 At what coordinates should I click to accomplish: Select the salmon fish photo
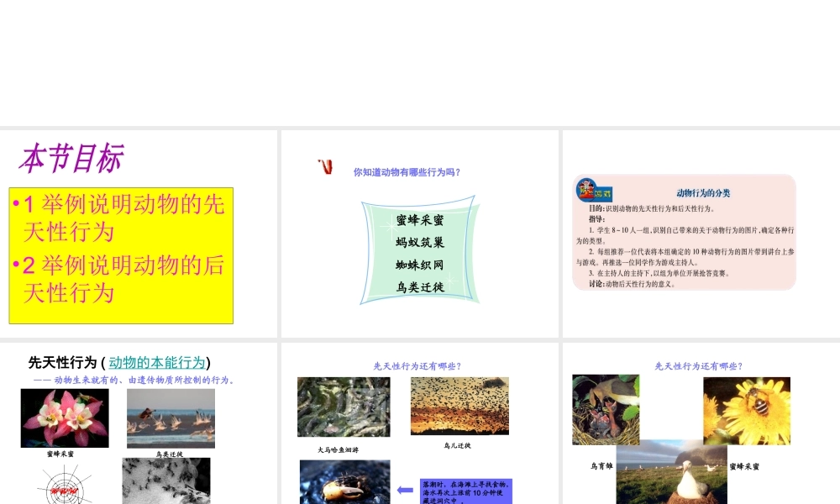[x=344, y=407]
